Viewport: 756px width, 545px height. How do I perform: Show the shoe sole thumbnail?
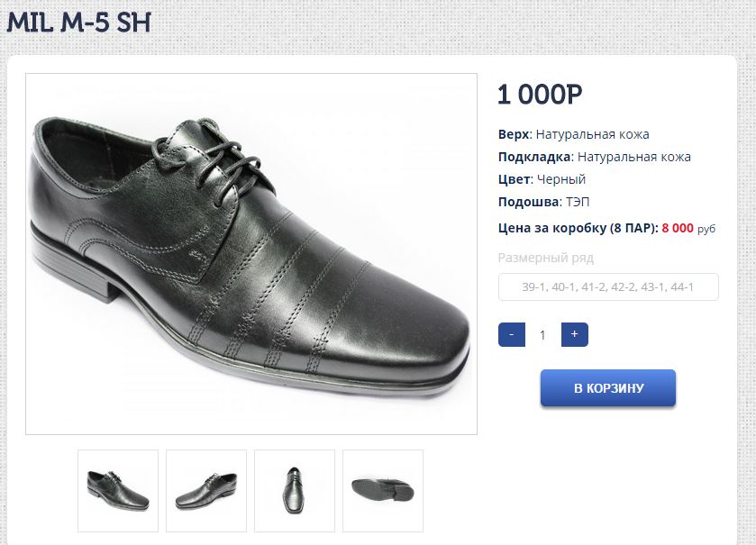click(x=383, y=491)
